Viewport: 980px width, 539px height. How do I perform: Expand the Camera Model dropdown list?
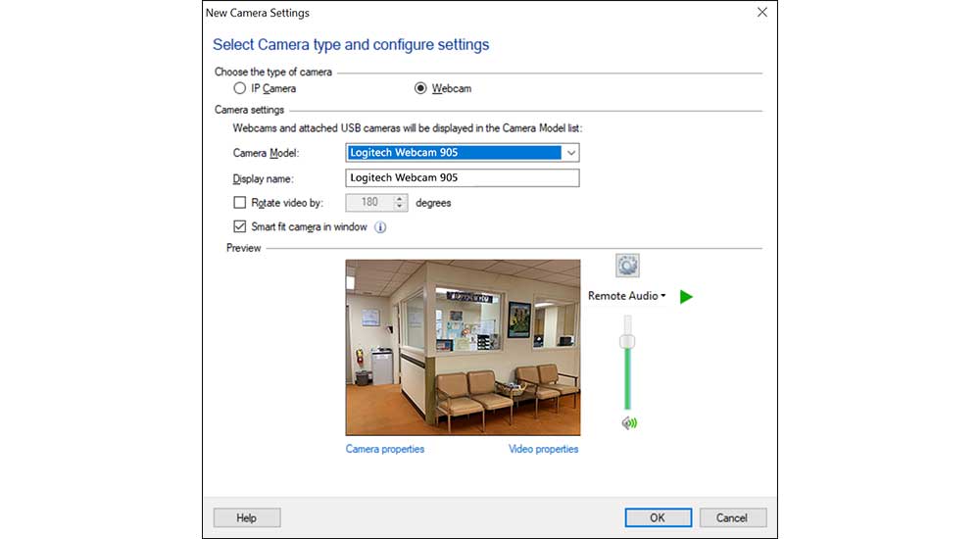570,153
